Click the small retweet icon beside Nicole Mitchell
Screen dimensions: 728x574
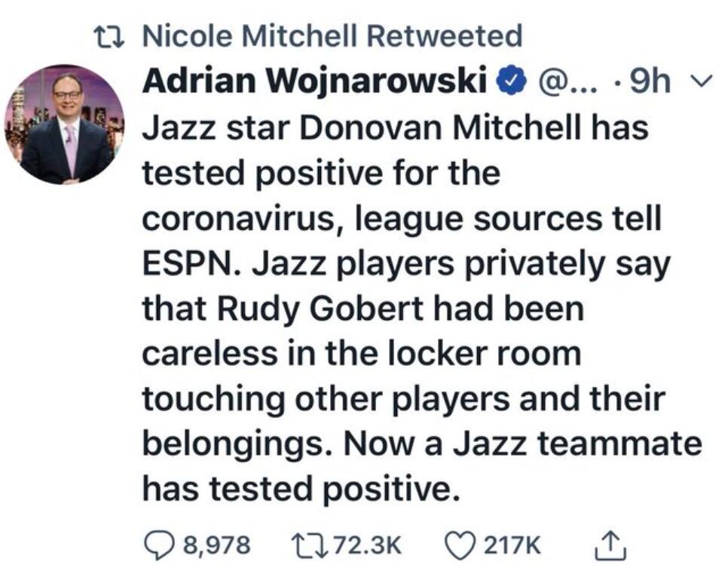[109, 38]
